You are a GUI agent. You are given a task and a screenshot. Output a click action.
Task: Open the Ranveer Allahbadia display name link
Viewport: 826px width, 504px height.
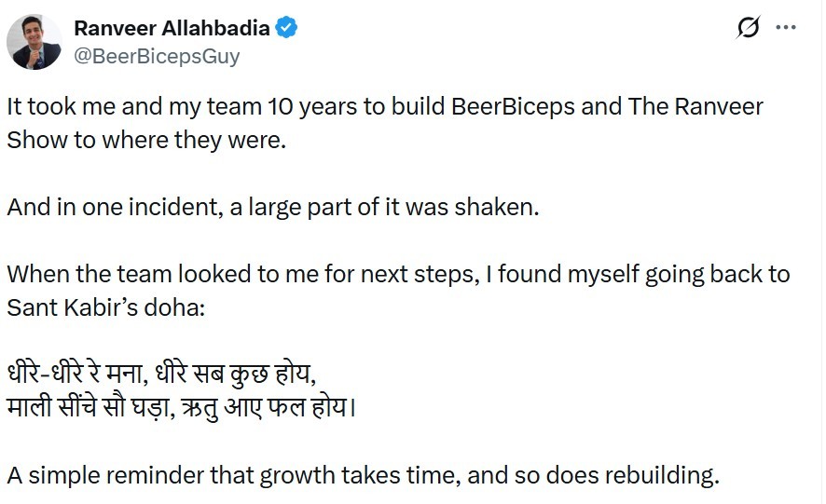tap(171, 28)
